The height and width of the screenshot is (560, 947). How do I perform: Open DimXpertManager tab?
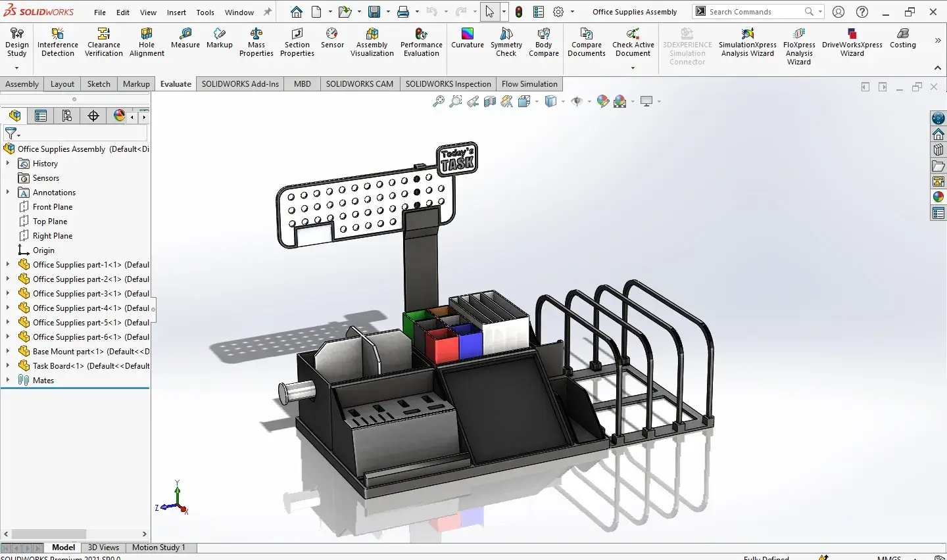93,116
